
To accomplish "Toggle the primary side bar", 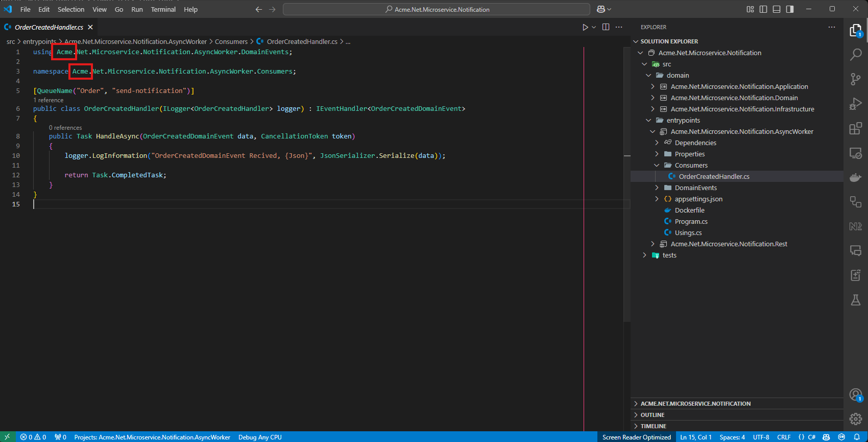I will tap(763, 9).
